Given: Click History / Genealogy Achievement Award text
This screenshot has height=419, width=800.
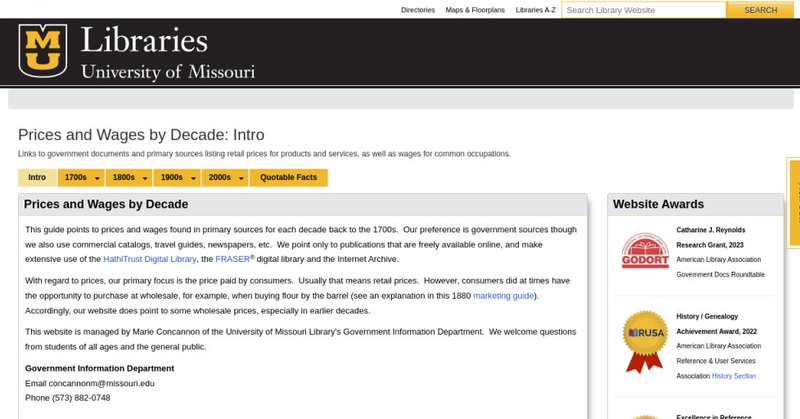Looking at the screenshot, I should (x=716, y=324).
